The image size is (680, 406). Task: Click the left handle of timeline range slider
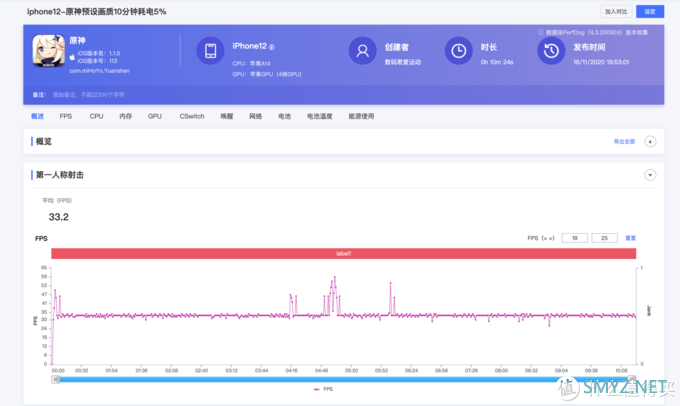[x=56, y=380]
